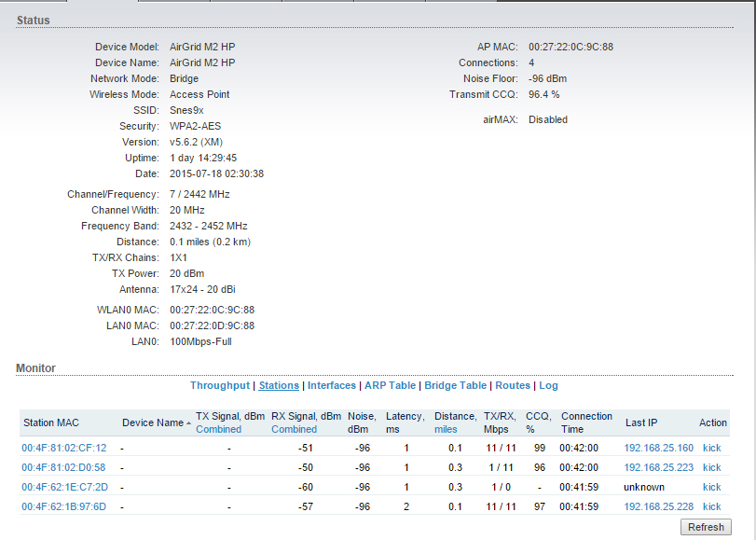Select Channel/Frequency value 7 / 2442 MHz
The image size is (756, 540).
[199, 195]
